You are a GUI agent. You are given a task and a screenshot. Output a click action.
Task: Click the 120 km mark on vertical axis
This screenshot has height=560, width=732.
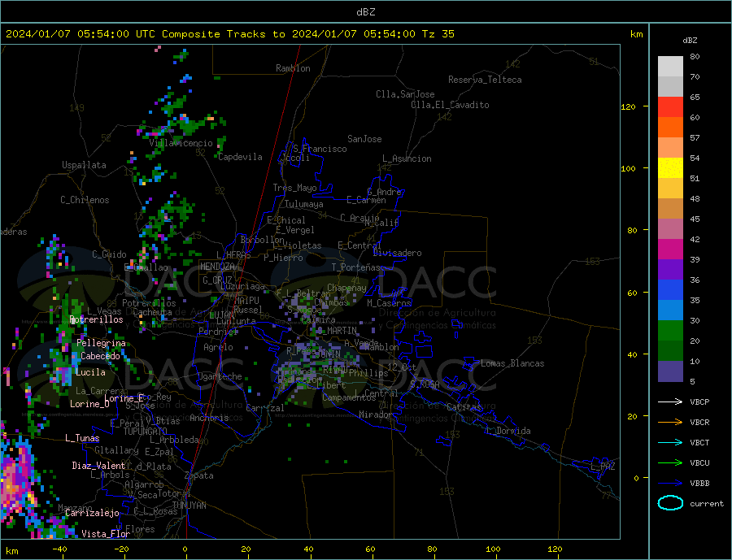629,106
